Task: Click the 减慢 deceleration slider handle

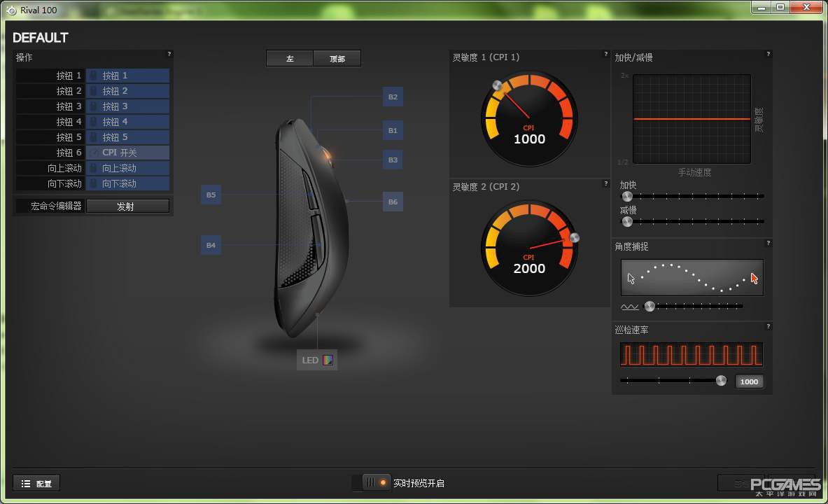Action: 627,222
